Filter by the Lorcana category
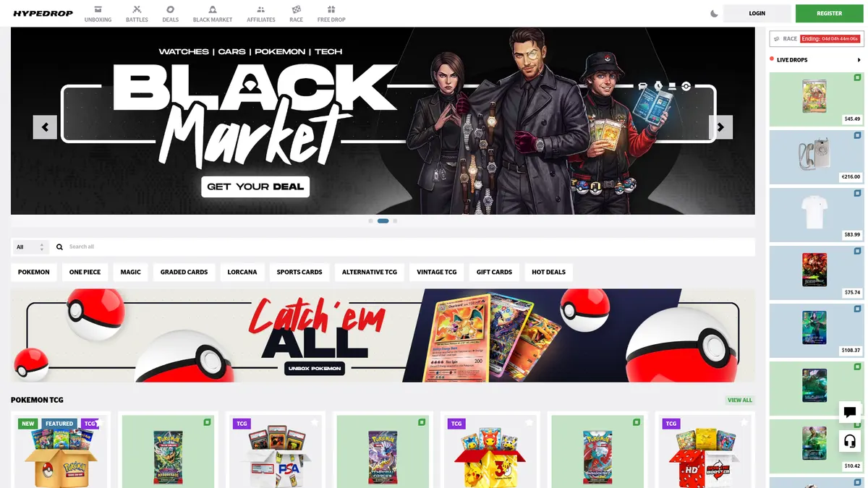Viewport: 868px width, 488px height. click(x=242, y=273)
